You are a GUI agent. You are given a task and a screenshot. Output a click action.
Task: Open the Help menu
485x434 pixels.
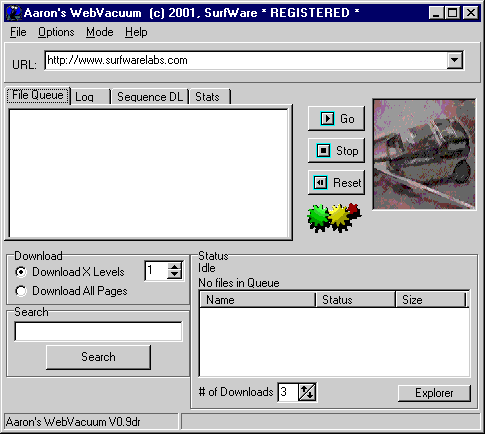point(136,32)
